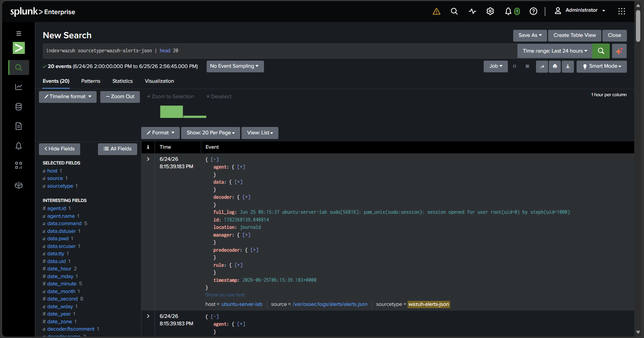Expand the predecoder node in first event
Screen dimensions: 644x338
pyautogui.click(x=254, y=250)
